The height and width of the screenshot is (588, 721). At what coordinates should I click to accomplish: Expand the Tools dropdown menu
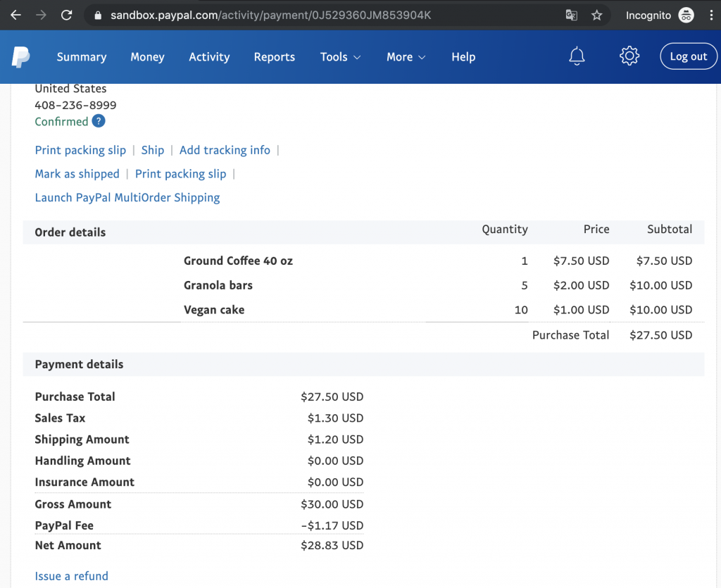(340, 57)
